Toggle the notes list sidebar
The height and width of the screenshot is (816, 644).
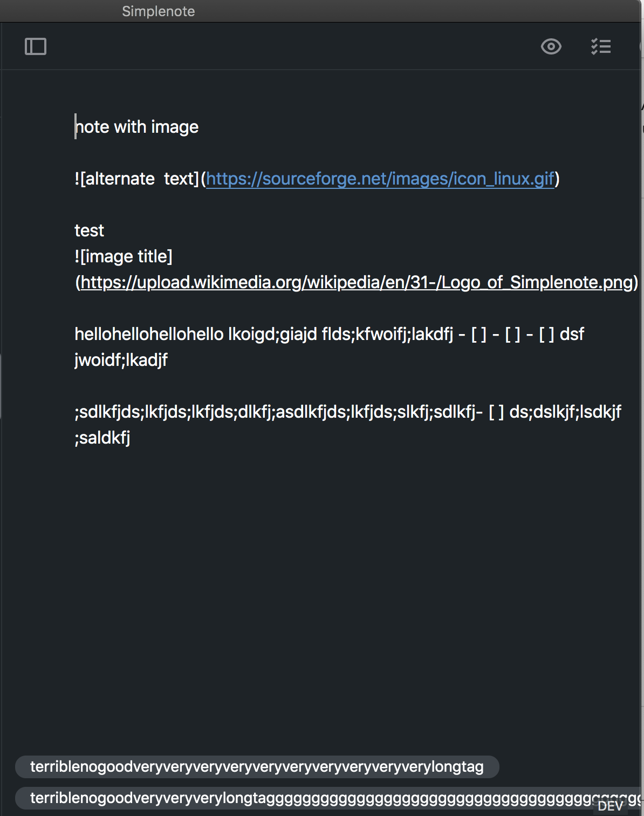click(x=35, y=46)
